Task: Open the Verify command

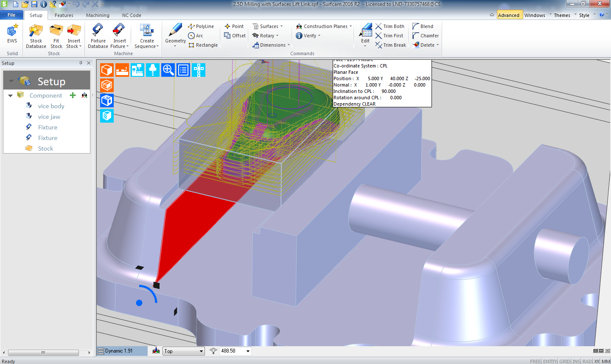Action: click(x=308, y=36)
